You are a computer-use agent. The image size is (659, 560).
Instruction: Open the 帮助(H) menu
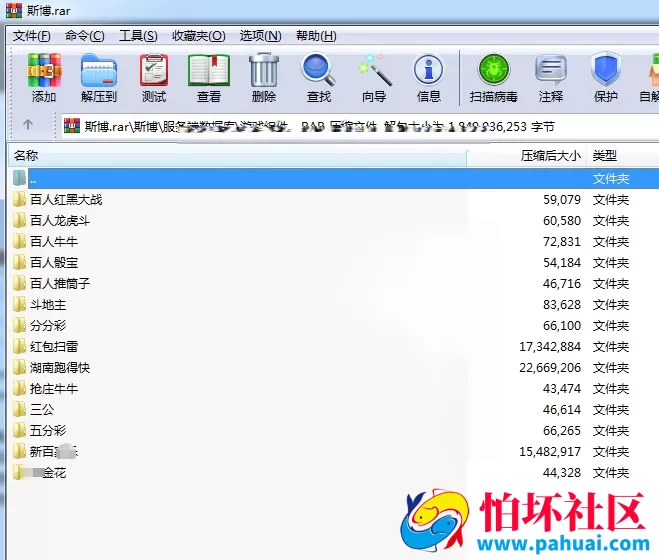[316, 36]
